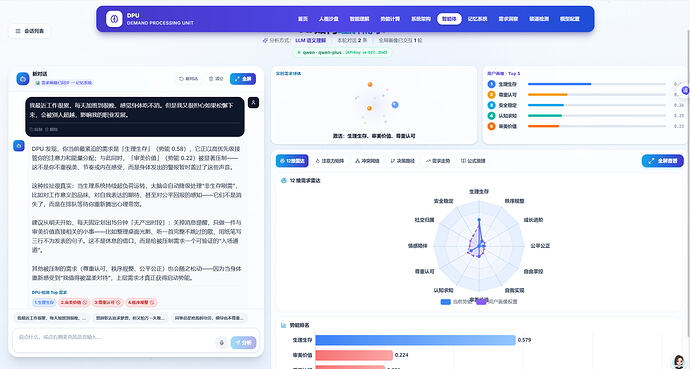Click the user avatar icon beside dark message
The image size is (690, 369).
[253, 102]
